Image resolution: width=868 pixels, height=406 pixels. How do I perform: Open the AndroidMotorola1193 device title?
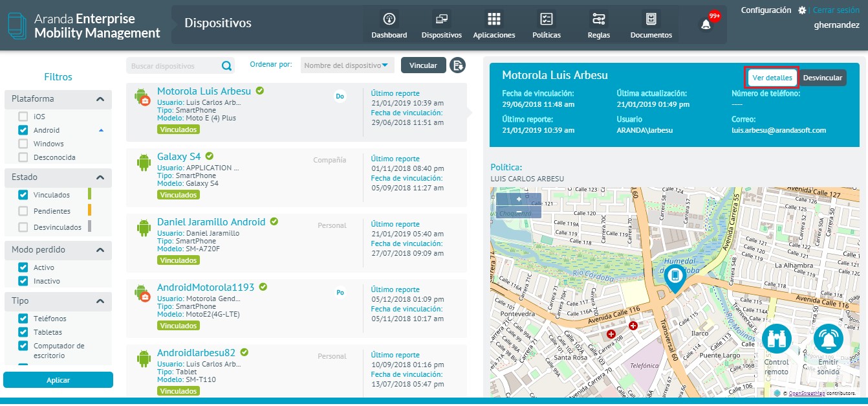pos(206,288)
